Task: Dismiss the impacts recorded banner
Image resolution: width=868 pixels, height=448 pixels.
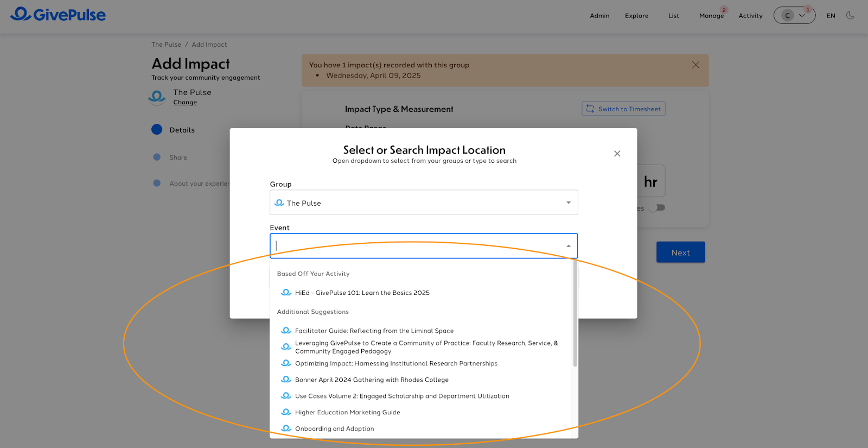Action: click(x=695, y=65)
